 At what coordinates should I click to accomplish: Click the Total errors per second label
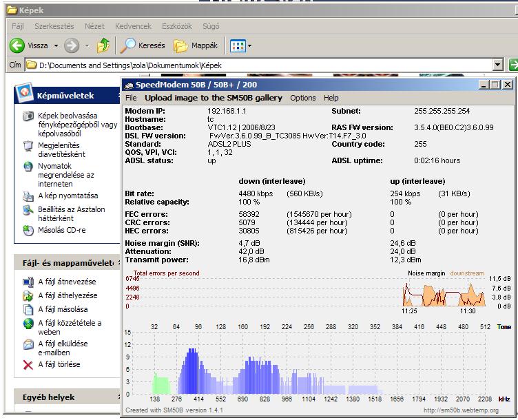[x=166, y=273]
